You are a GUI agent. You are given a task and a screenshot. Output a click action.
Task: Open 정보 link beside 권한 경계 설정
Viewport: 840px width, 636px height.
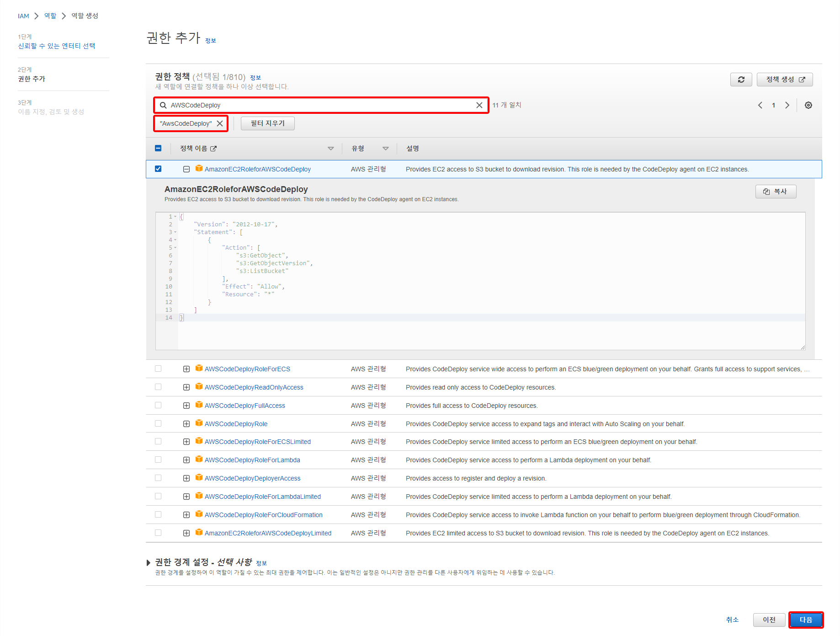point(261,563)
